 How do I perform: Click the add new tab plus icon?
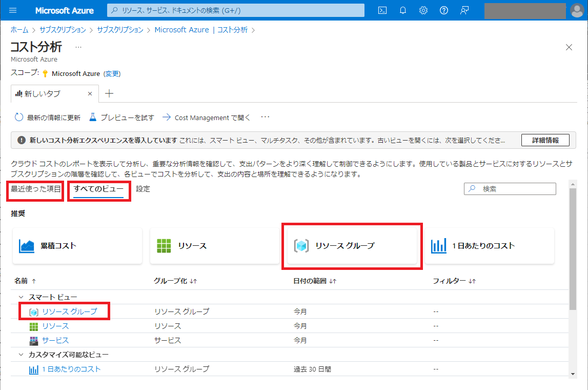click(109, 94)
